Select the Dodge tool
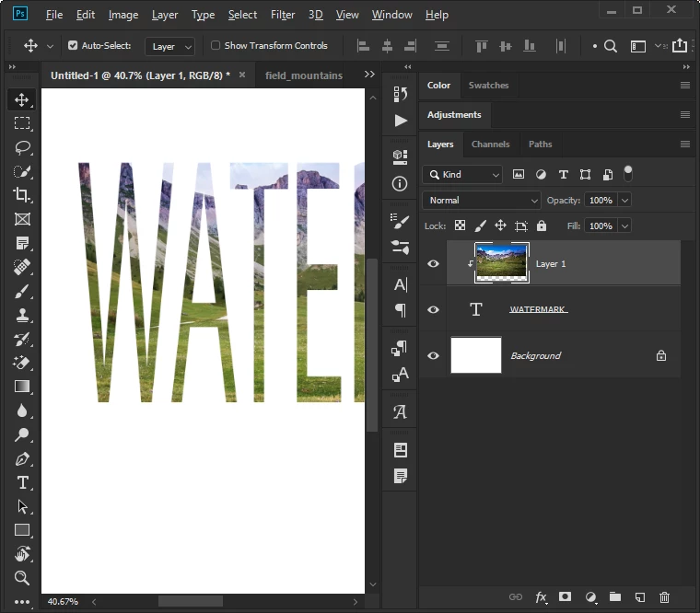700x613 pixels. click(21, 434)
